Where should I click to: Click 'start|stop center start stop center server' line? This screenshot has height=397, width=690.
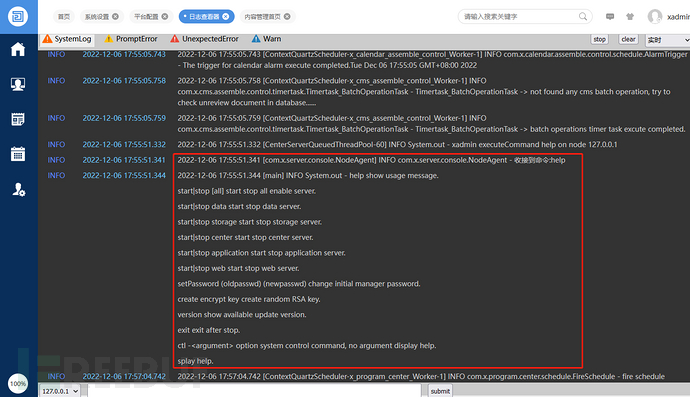point(246,237)
